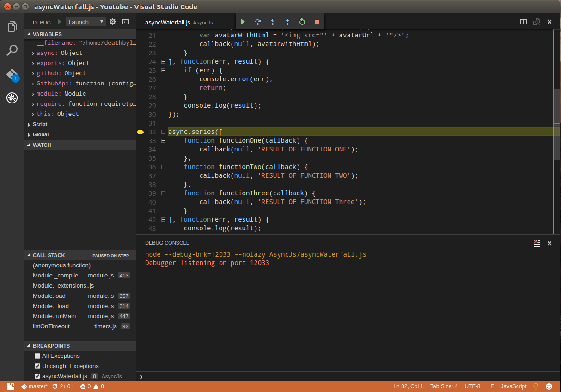Expand the async variable
This screenshot has width=561, height=392.
(33, 53)
